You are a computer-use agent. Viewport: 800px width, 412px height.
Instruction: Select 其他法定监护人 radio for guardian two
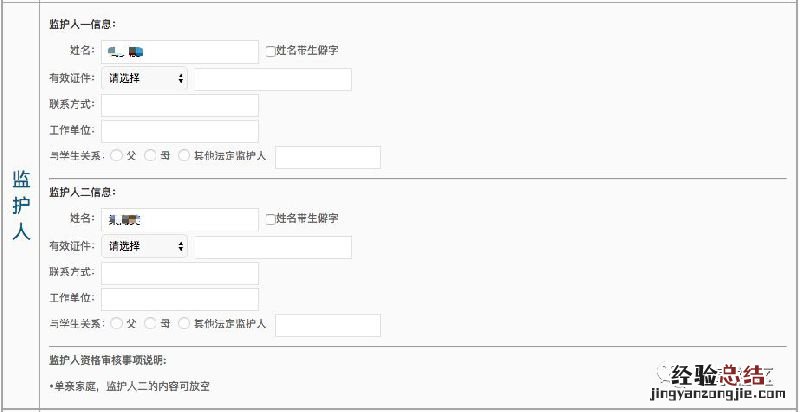pos(184,324)
